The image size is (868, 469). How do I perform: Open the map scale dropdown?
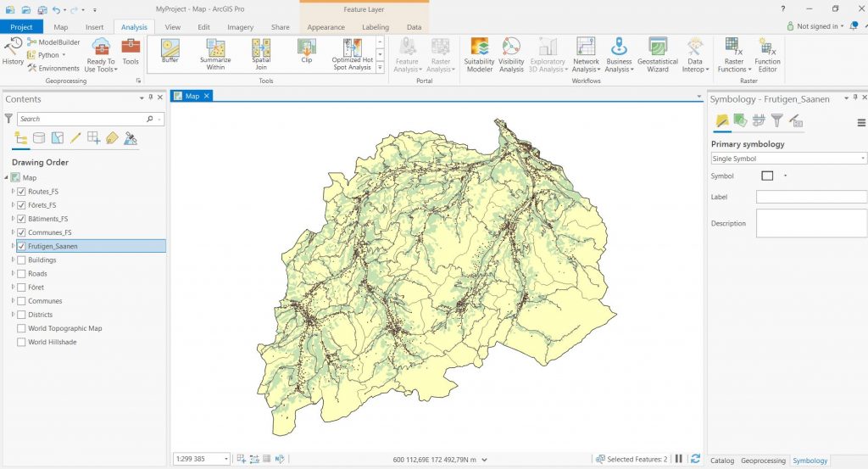coord(225,459)
